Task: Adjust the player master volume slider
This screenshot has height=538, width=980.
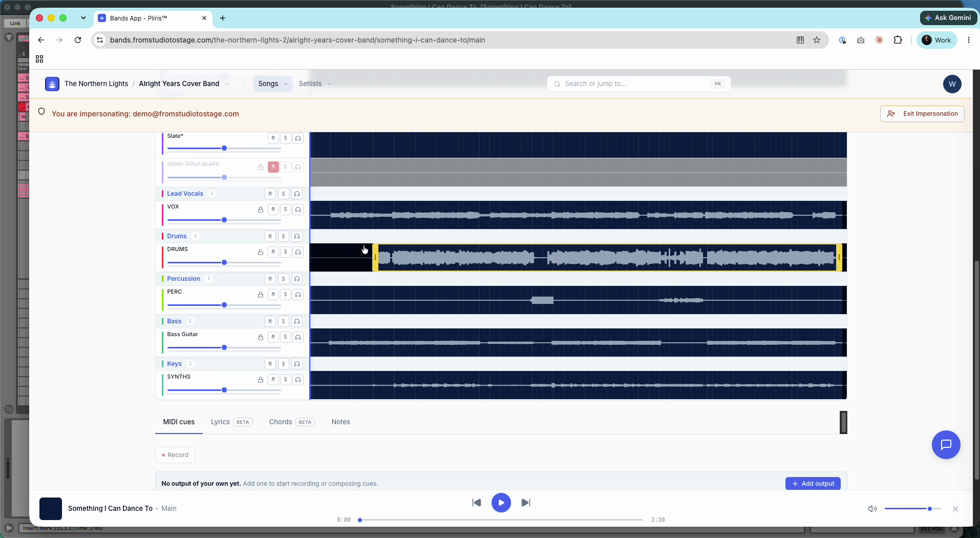Action: (x=912, y=509)
